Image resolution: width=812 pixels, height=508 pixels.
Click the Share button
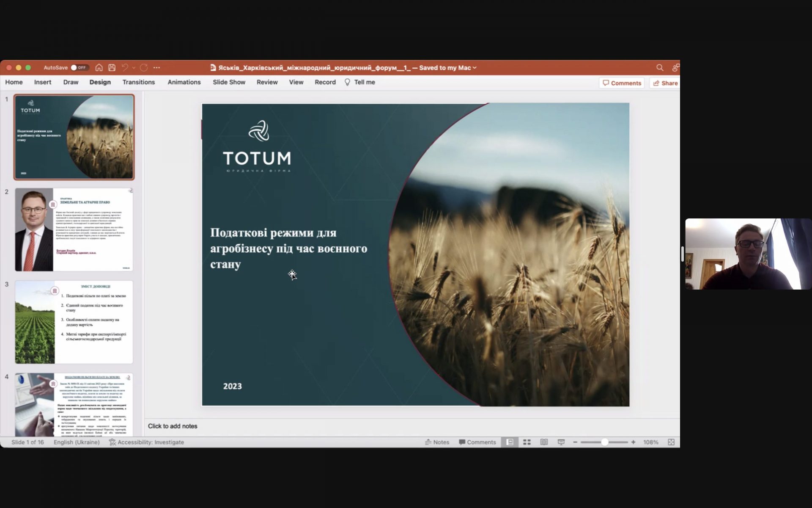pyautogui.click(x=665, y=83)
